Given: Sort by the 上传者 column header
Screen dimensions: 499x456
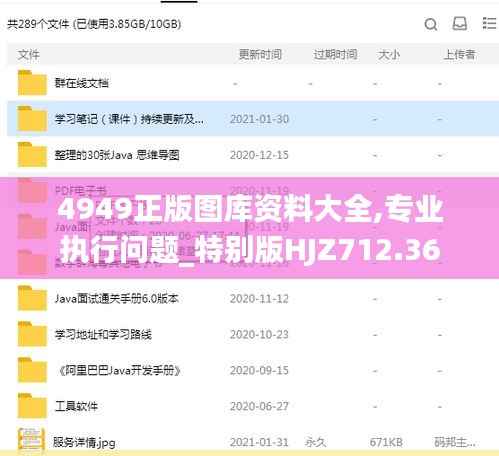Looking at the screenshot, I should coord(459,54).
